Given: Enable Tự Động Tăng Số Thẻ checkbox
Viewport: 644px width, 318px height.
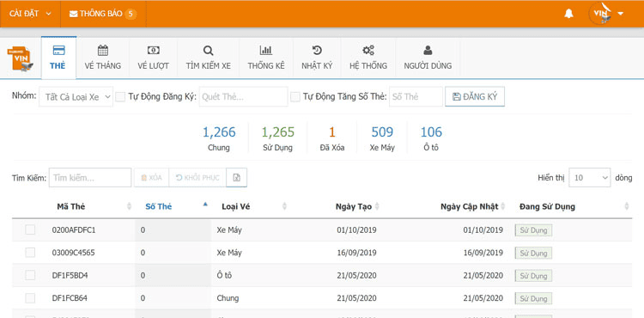Looking at the screenshot, I should [295, 96].
